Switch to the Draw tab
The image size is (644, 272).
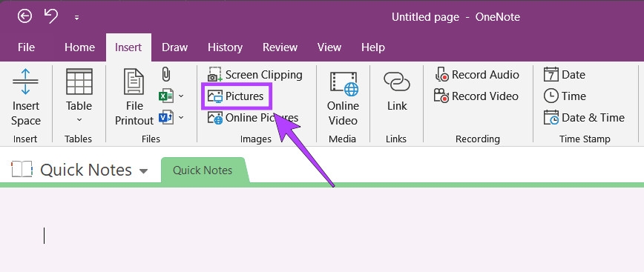[174, 47]
